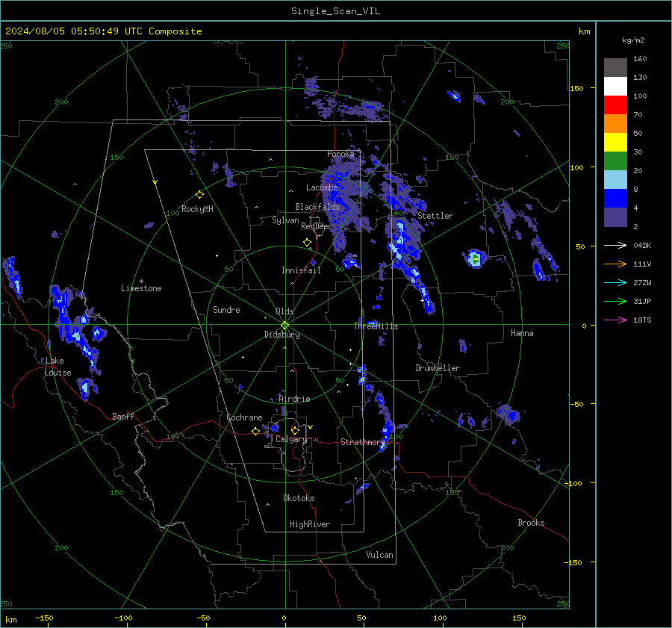
Task: Pick the red 70-100 legend color block
Action: (615, 105)
